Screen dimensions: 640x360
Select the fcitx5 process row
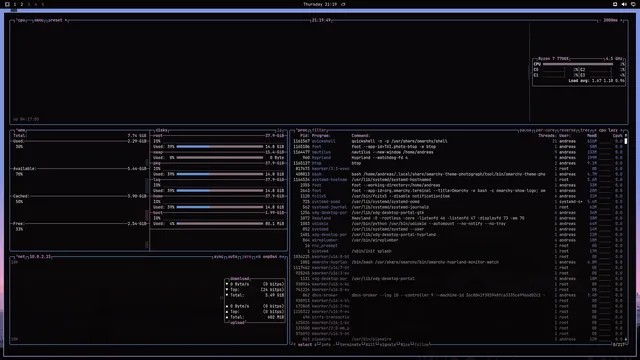[457, 196]
